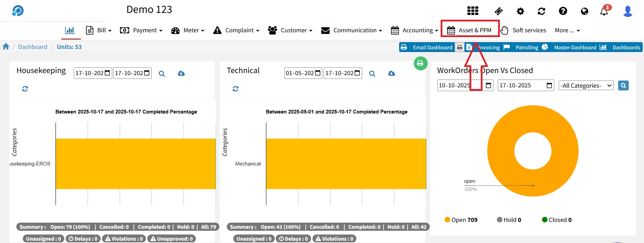Toggle the Hold 0 legend item
This screenshot has width=644, height=243.
coord(509,220)
